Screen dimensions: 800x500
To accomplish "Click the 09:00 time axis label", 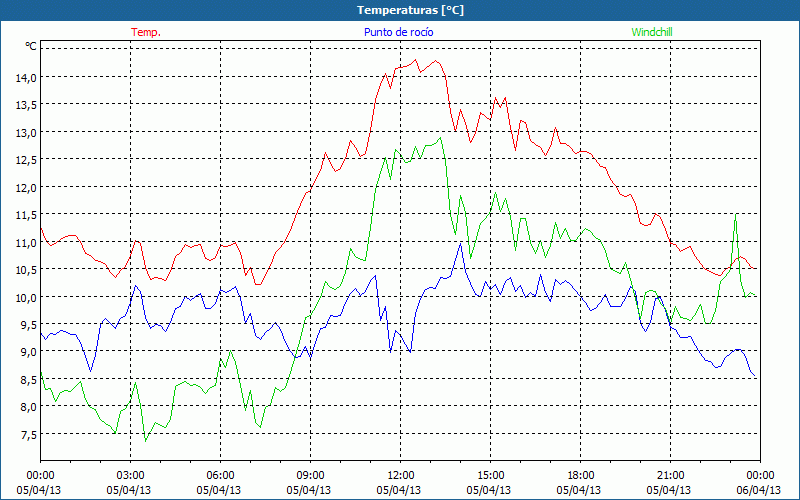I will coord(310,476).
